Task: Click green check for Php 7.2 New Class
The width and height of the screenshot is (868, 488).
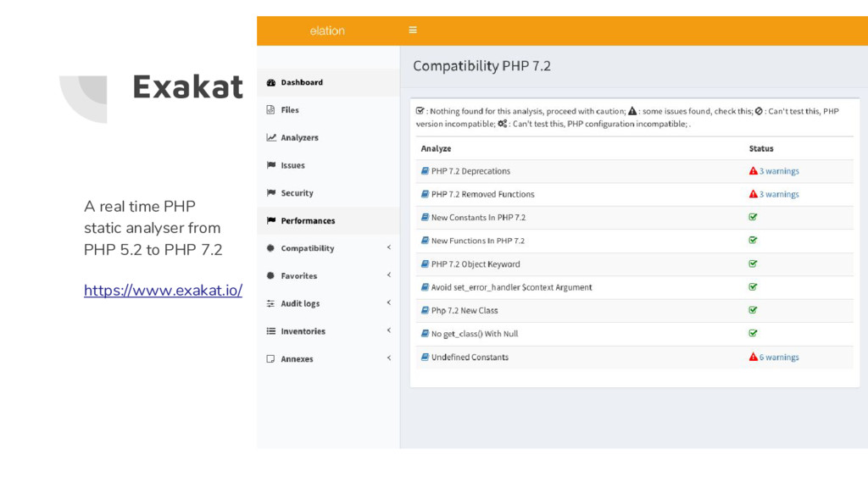Action: pos(753,310)
